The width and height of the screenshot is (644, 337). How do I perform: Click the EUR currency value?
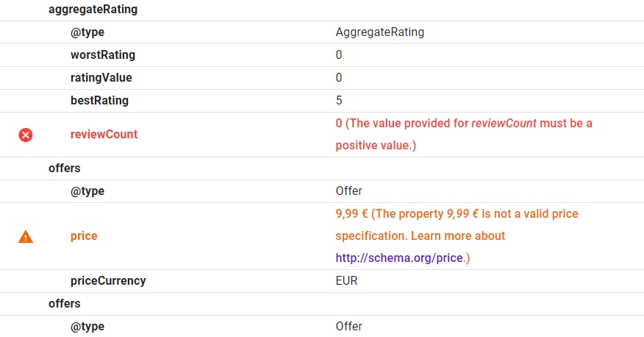point(346,281)
